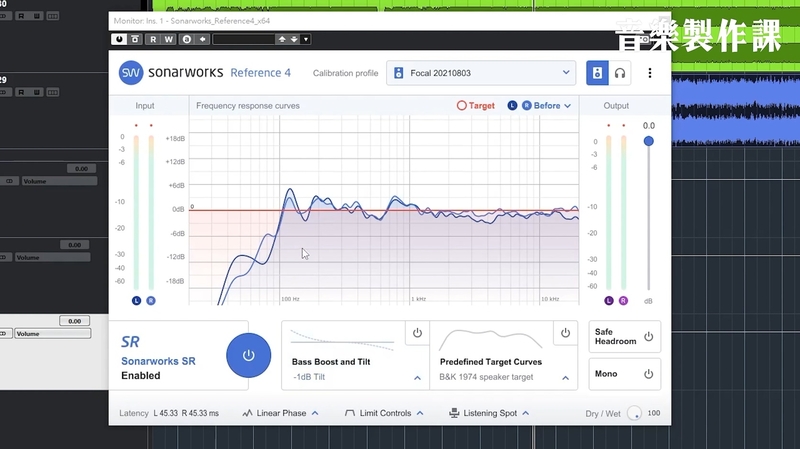Click the Reference 4 product label
Image resolution: width=800 pixels, height=449 pixels.
pos(261,73)
